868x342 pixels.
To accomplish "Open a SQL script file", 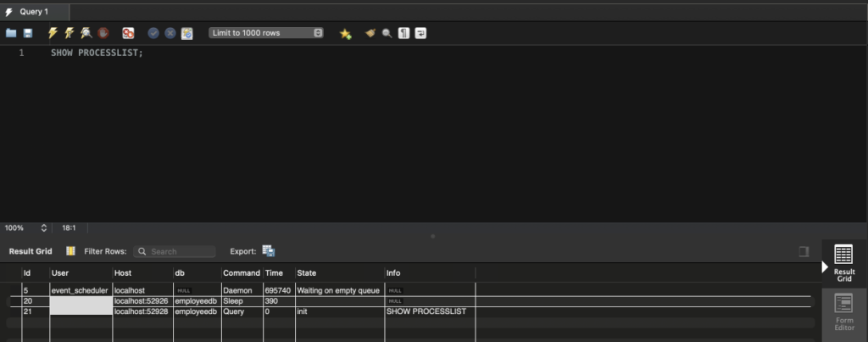I will pyautogui.click(x=11, y=33).
